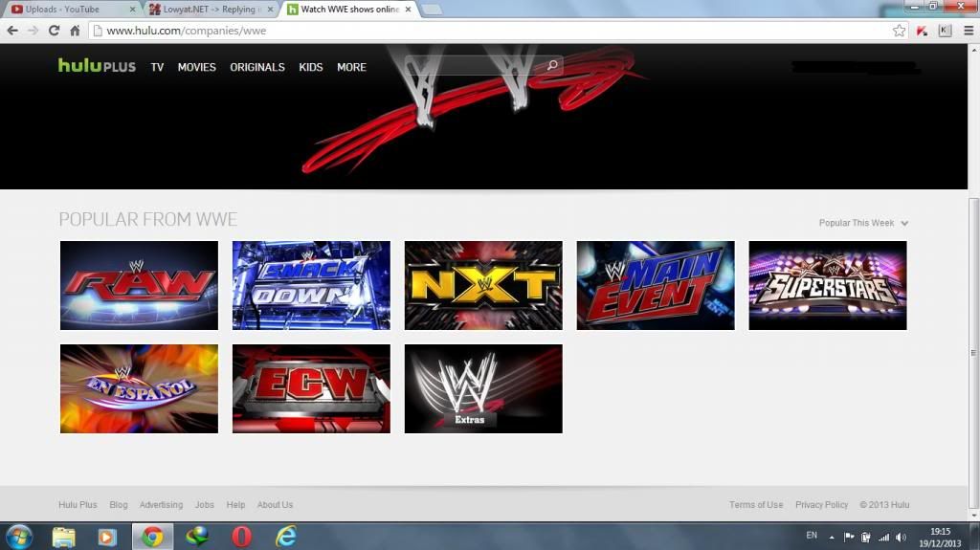Expand the Popular This Week sort dropdown
The width and height of the screenshot is (980, 550).
click(x=863, y=223)
